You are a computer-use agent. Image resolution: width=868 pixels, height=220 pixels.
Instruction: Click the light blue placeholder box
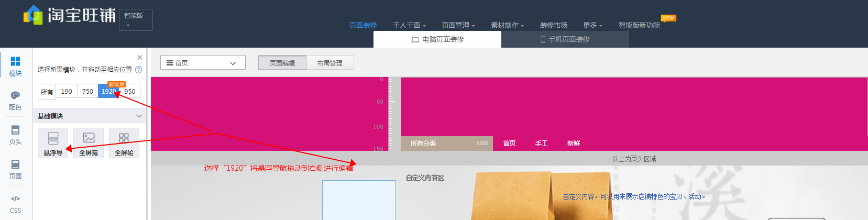pos(359,200)
